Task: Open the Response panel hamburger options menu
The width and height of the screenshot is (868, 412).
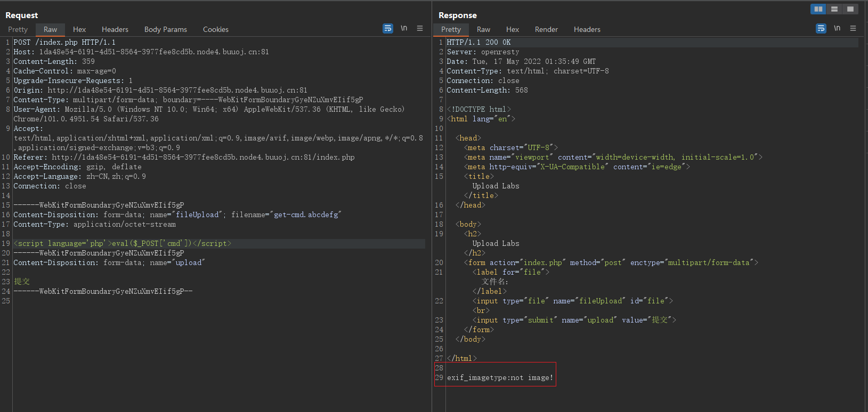Action: 853,28
